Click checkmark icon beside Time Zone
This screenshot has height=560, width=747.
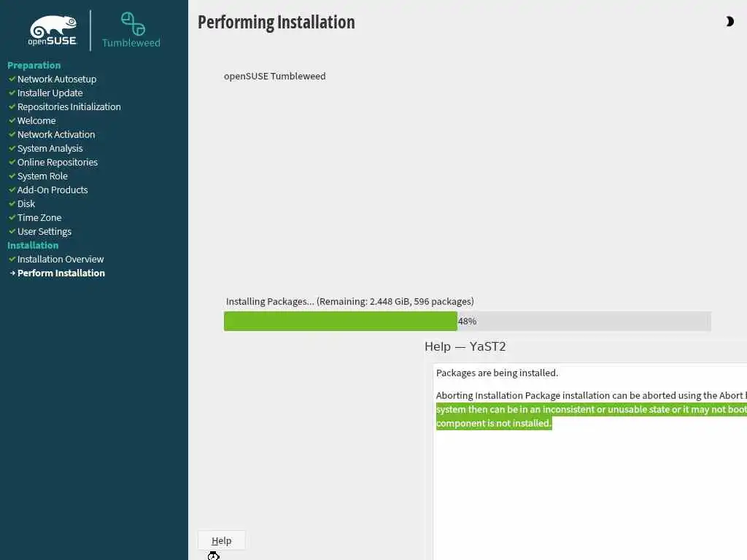tap(12, 217)
